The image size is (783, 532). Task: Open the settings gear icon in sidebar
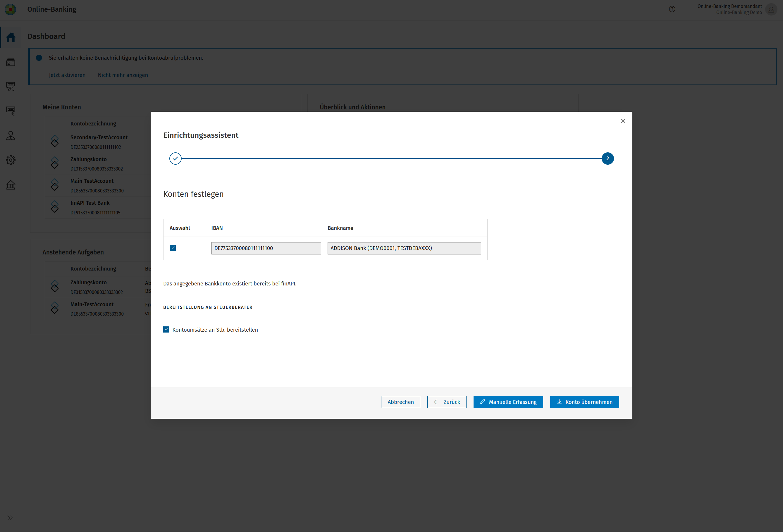pyautogui.click(x=11, y=160)
